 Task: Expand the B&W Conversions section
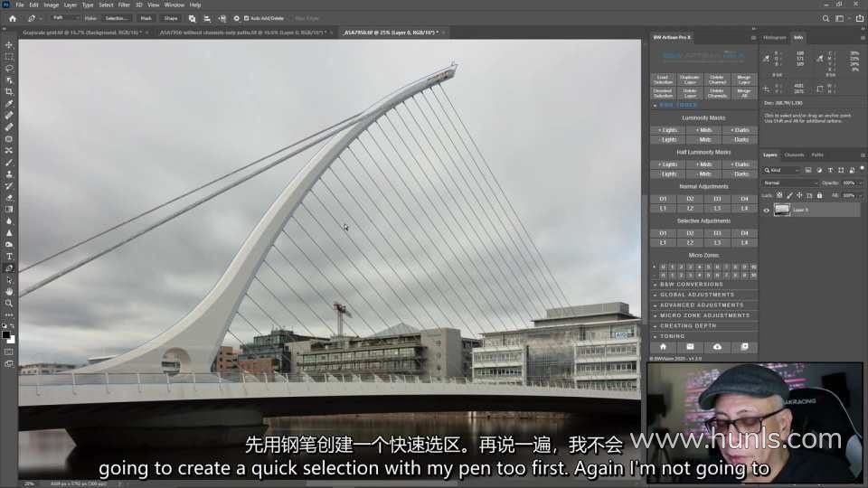692,285
